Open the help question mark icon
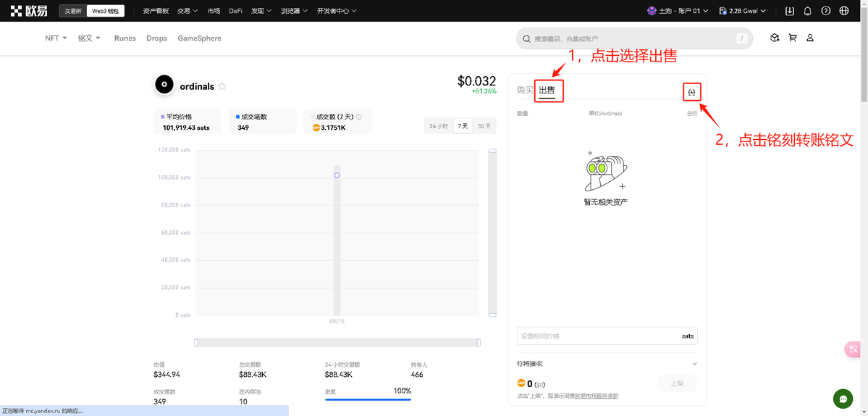The width and height of the screenshot is (868, 416). [825, 11]
